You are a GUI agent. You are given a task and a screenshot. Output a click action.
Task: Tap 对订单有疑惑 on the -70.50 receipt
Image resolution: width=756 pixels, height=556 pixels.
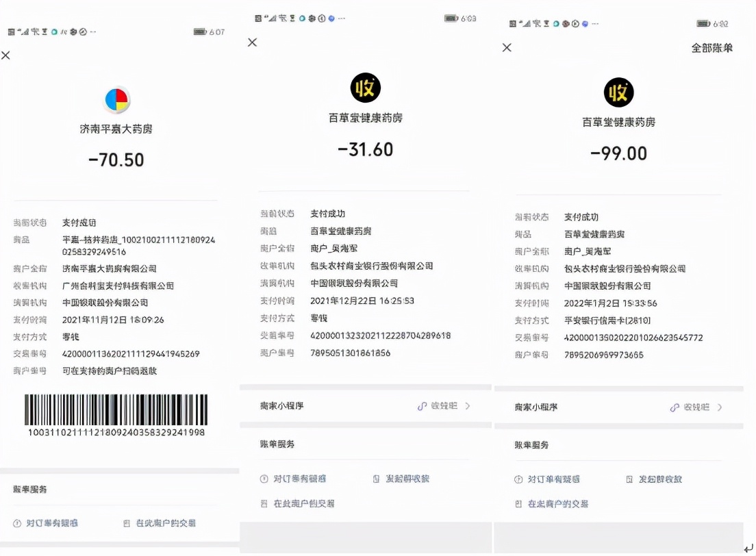(51, 523)
